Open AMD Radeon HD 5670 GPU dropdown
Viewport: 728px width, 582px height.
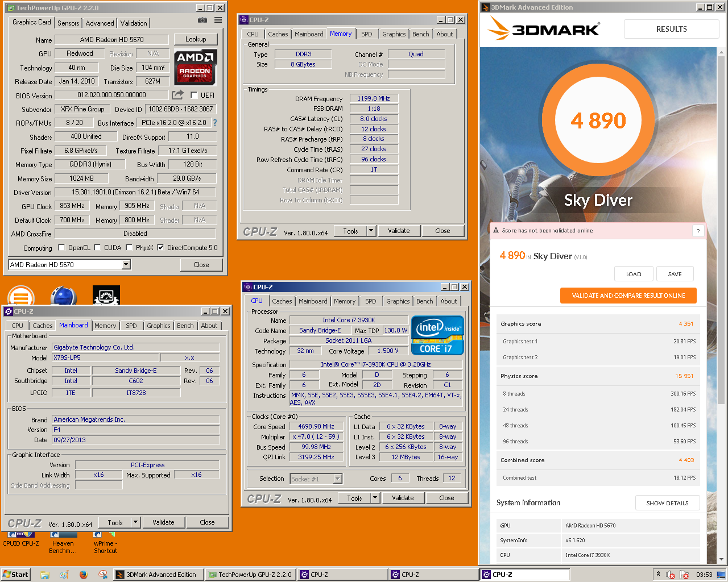[126, 264]
